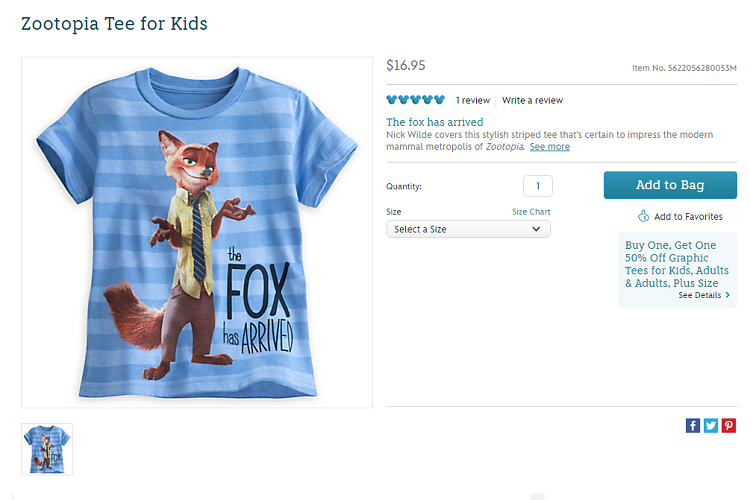Open Buy One, Get One 50% Off promo
This screenshot has width=750, height=500.
coord(671,264)
